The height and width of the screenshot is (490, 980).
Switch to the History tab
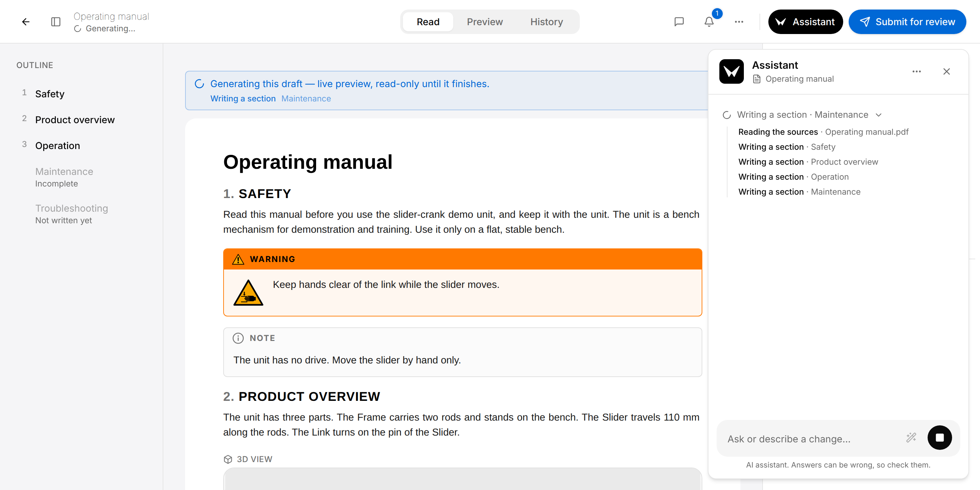[x=546, y=22]
